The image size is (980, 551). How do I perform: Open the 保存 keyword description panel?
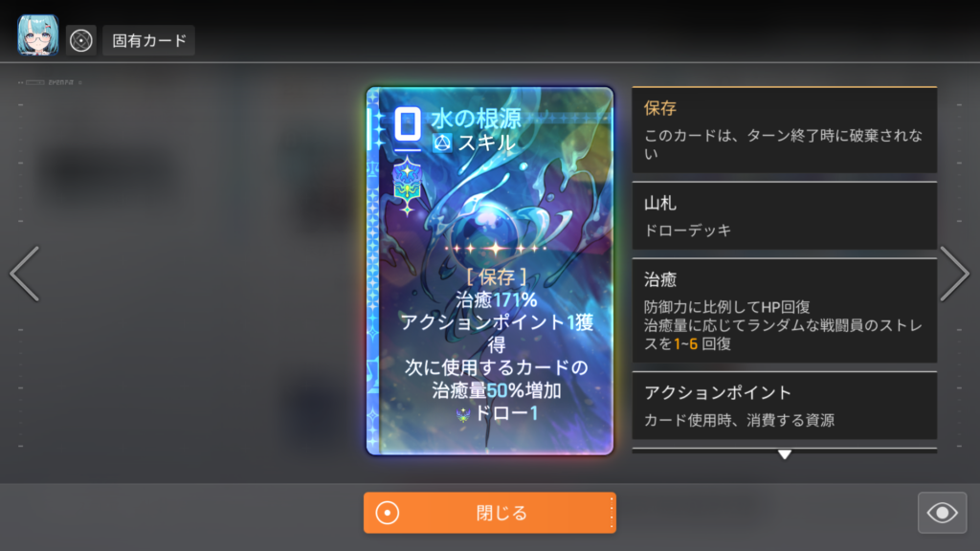pyautogui.click(x=785, y=129)
